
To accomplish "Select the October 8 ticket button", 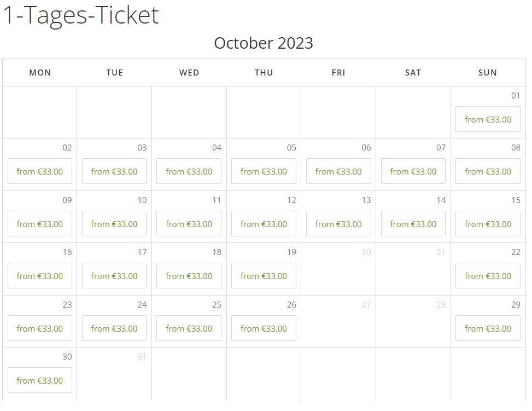I will pos(488,171).
